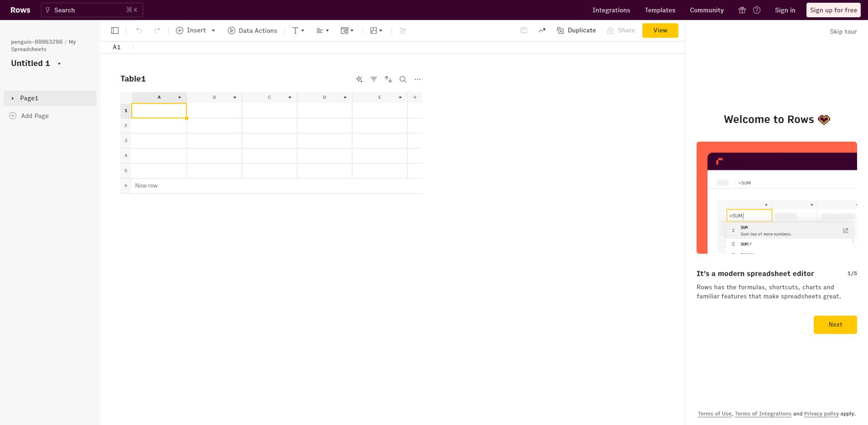Select row 3 header
Image resolution: width=868 pixels, height=425 pixels.
126,141
